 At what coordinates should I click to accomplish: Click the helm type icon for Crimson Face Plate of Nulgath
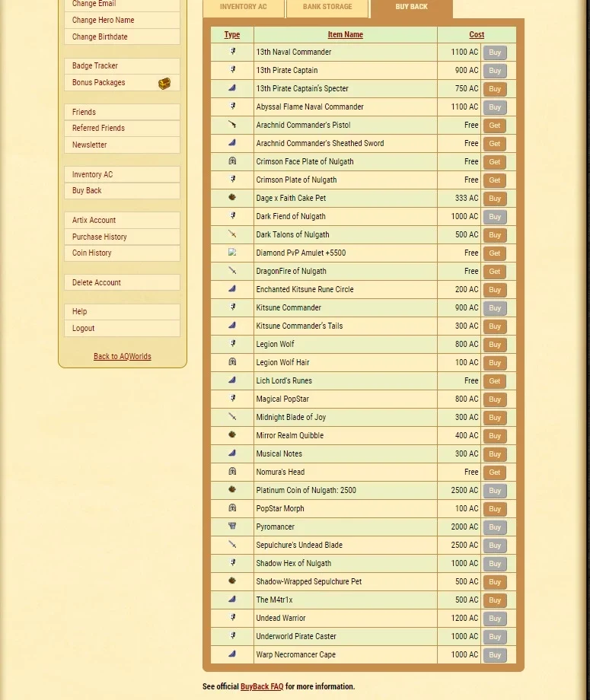click(x=232, y=161)
